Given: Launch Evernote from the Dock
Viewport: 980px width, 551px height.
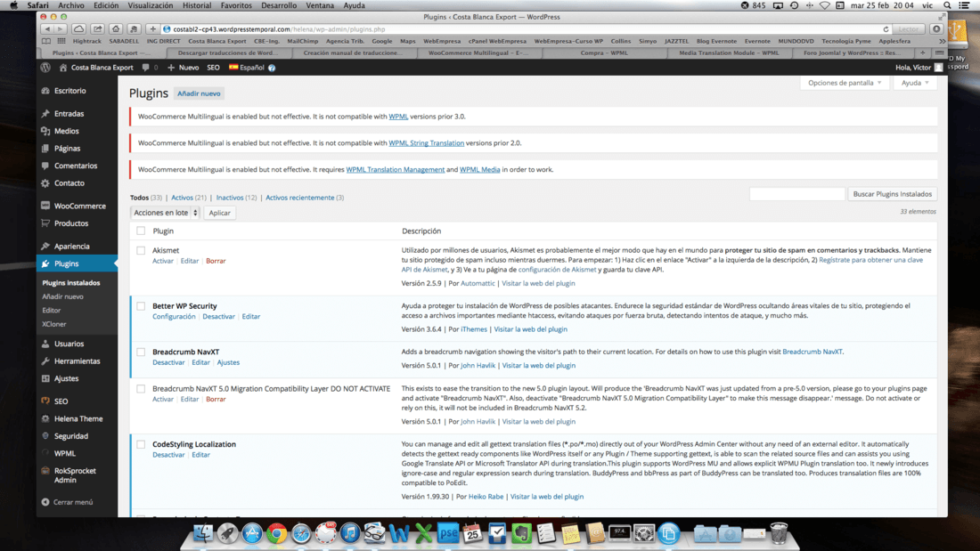Looking at the screenshot, I should click(x=521, y=533).
